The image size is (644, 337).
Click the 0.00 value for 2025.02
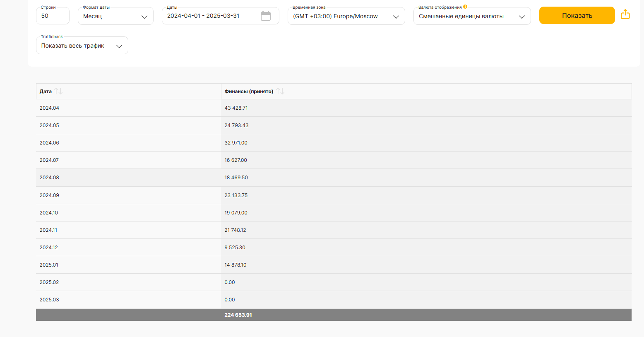tap(230, 282)
